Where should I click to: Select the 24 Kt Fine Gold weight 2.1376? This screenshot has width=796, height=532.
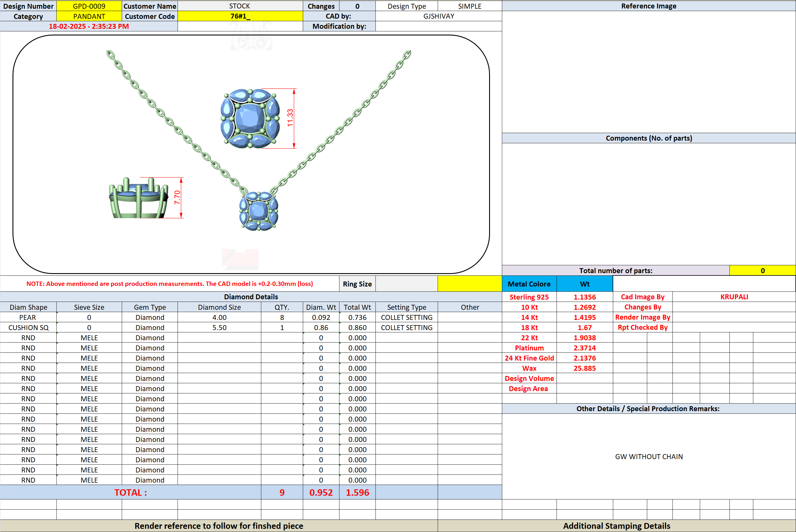(585, 358)
